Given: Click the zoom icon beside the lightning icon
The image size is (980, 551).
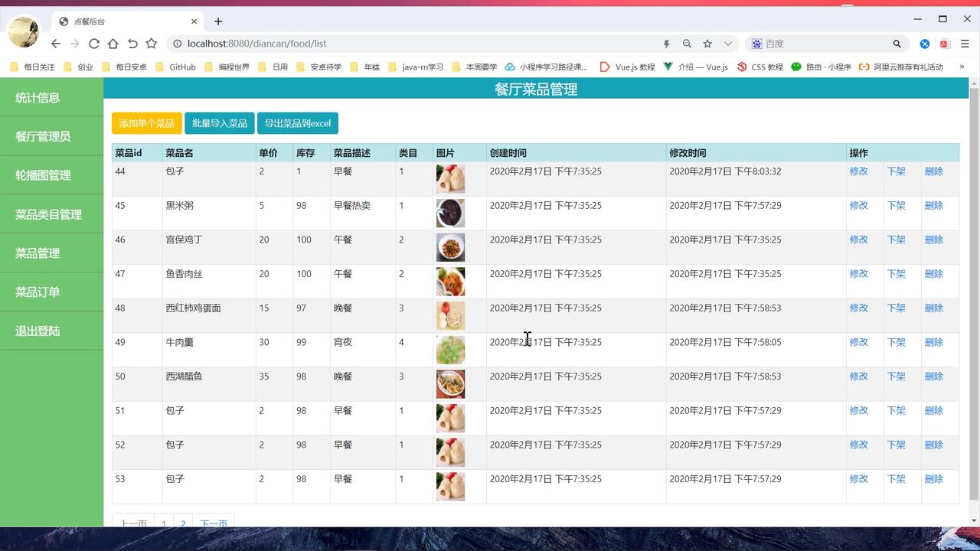Looking at the screenshot, I should point(686,44).
